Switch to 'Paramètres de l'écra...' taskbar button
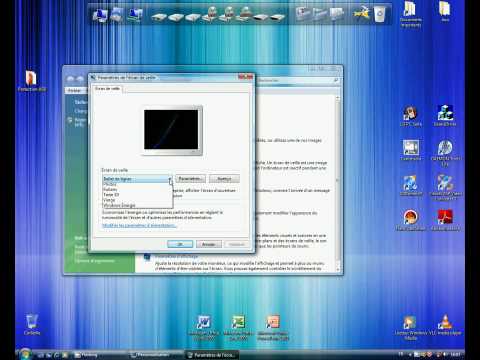This screenshot has height=360, width=480. pyautogui.click(x=212, y=355)
